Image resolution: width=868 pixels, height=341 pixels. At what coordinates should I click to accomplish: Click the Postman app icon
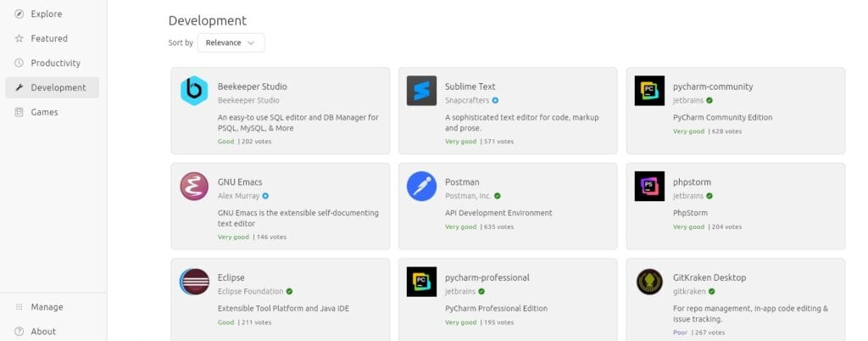point(421,187)
